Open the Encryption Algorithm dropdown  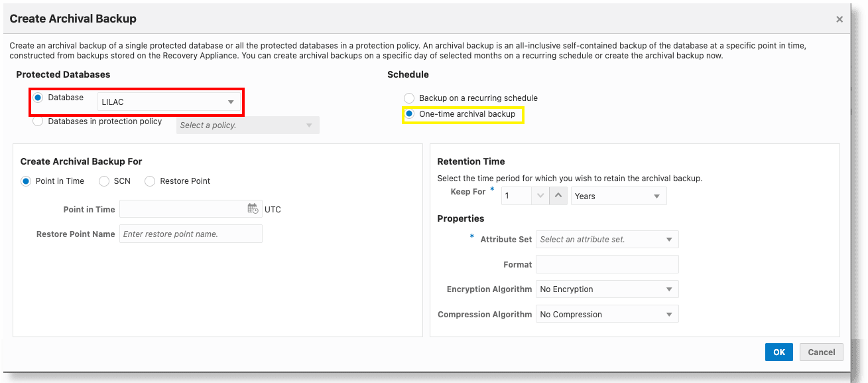point(668,289)
